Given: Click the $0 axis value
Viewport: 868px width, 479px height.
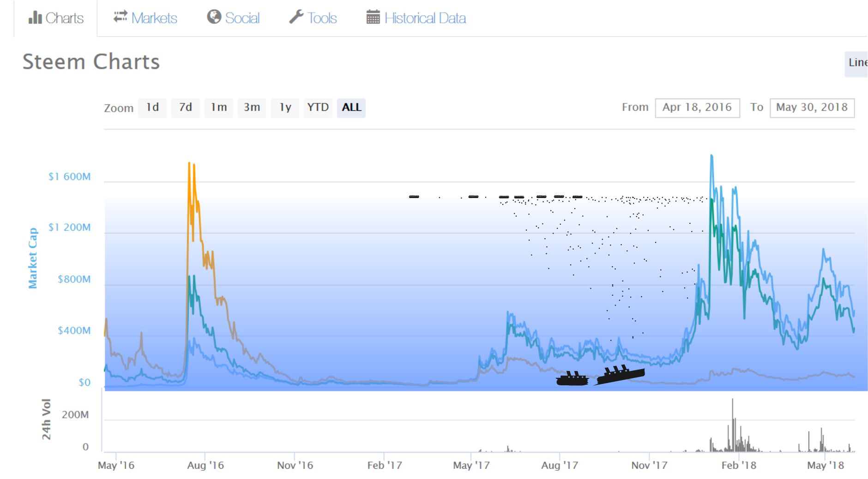Looking at the screenshot, I should tap(84, 383).
